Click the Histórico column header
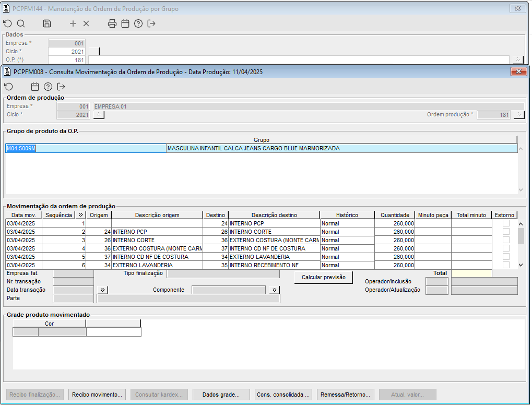This screenshot has height=406, width=532. (347, 215)
